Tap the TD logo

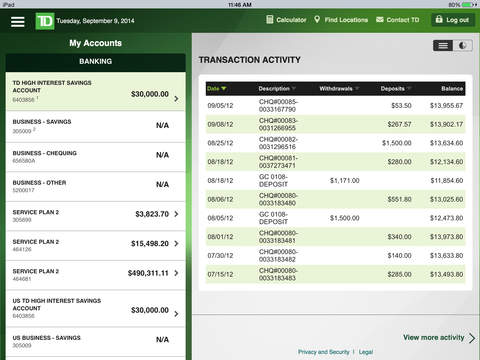click(x=45, y=21)
